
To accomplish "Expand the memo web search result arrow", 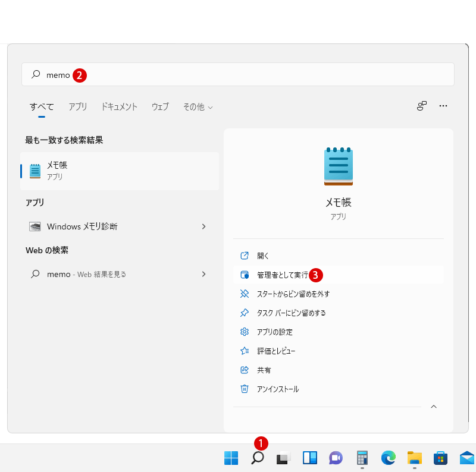I will (x=203, y=274).
